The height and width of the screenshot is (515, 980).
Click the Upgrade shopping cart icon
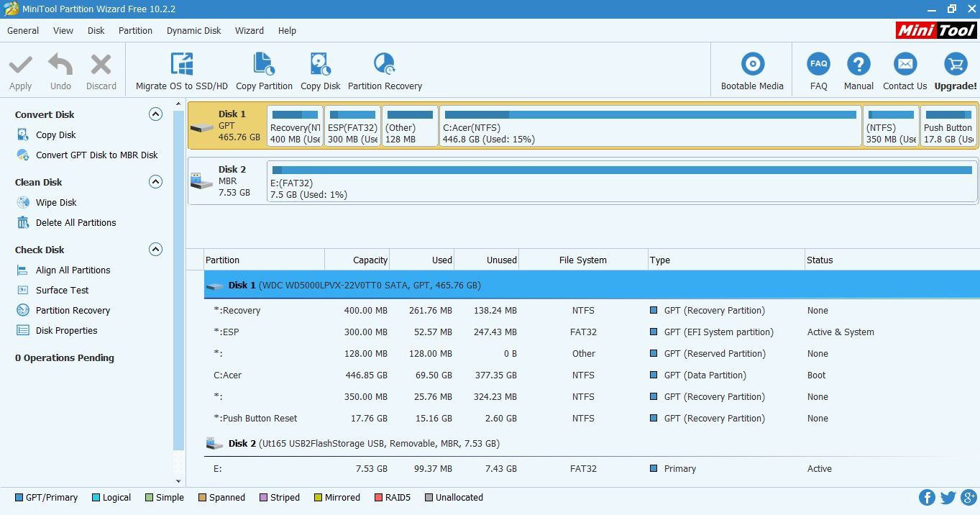pos(956,63)
